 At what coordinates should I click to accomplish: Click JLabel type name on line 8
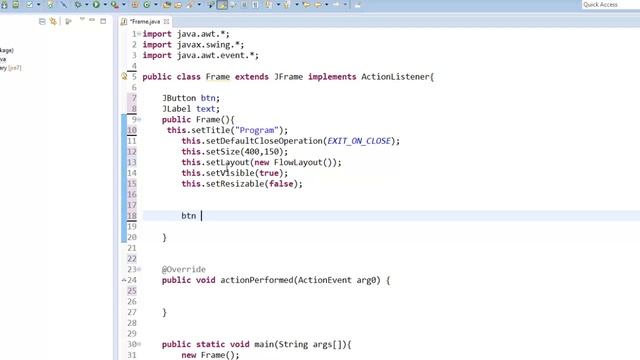click(x=176, y=109)
